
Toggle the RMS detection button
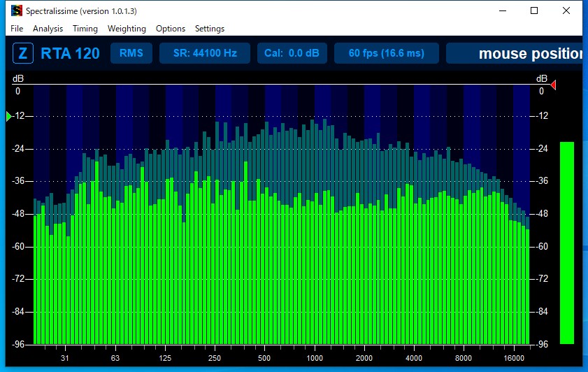pos(131,53)
